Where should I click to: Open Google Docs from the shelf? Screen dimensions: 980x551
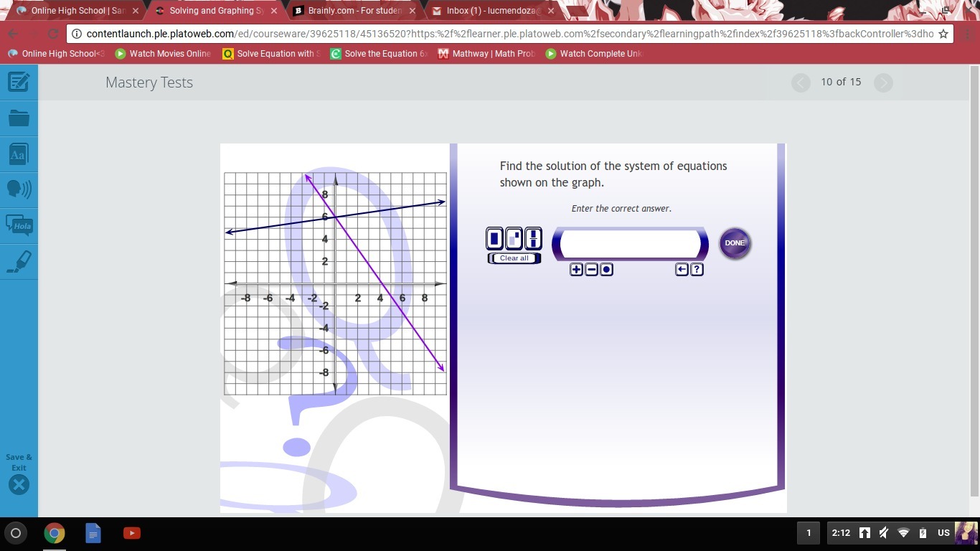[x=93, y=533]
